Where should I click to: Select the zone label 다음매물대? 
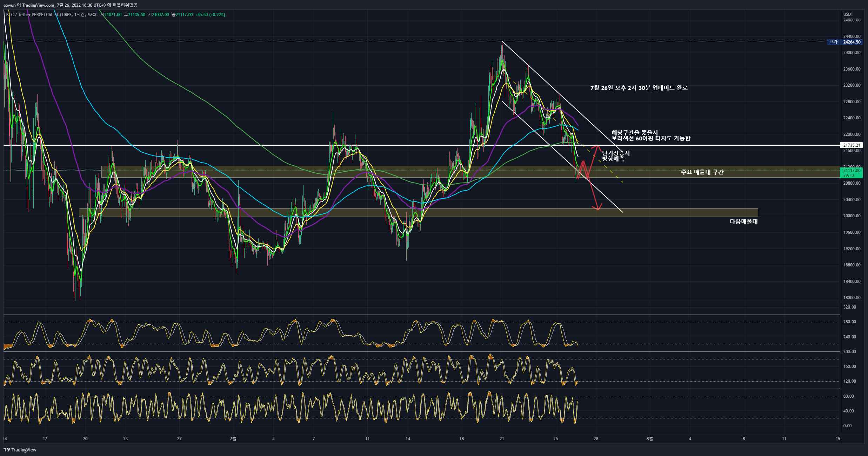[744, 222]
